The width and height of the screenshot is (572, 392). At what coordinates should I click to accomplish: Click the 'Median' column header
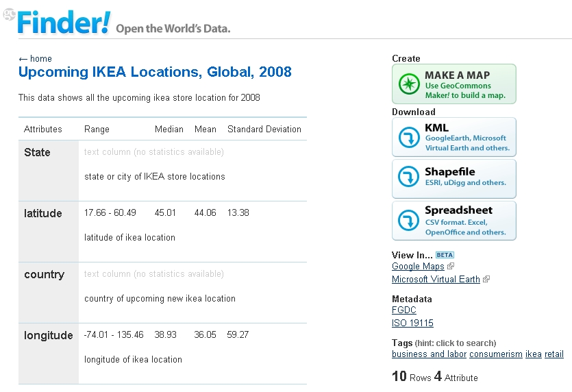click(169, 130)
